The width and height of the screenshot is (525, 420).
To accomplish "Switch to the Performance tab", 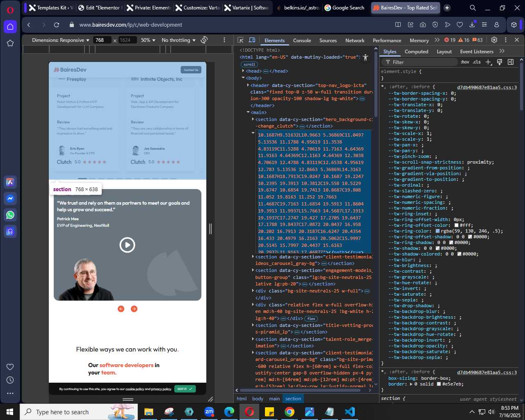I will 387,40.
